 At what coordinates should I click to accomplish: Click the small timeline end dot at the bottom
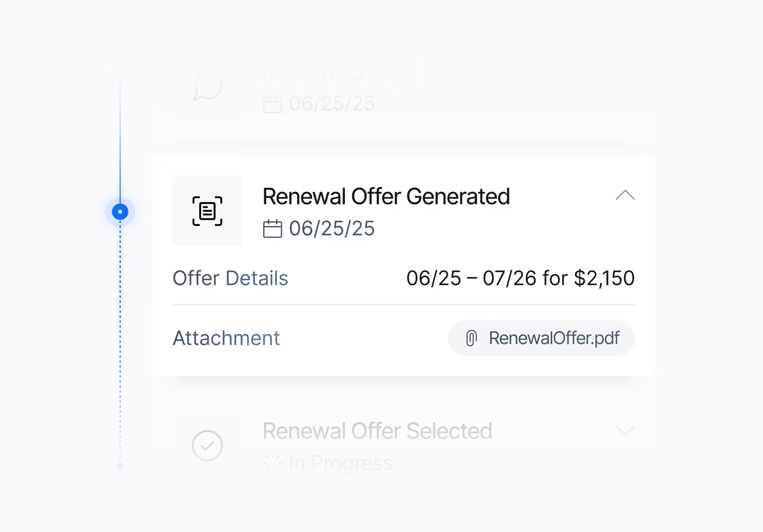coord(120,467)
